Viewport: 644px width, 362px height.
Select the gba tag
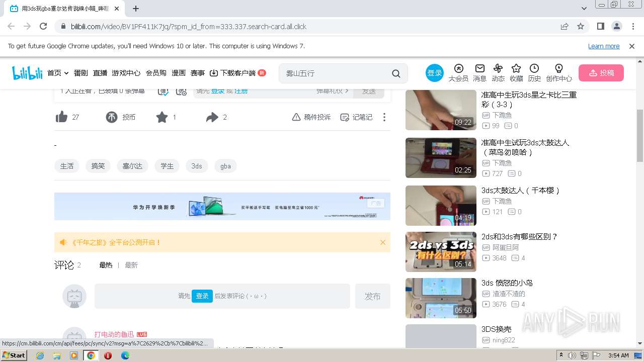coord(225,166)
